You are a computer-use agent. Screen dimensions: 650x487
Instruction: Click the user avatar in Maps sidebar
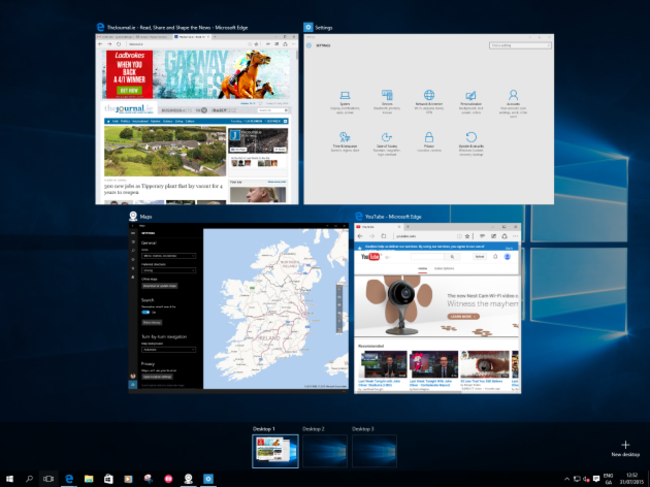pyautogui.click(x=133, y=376)
